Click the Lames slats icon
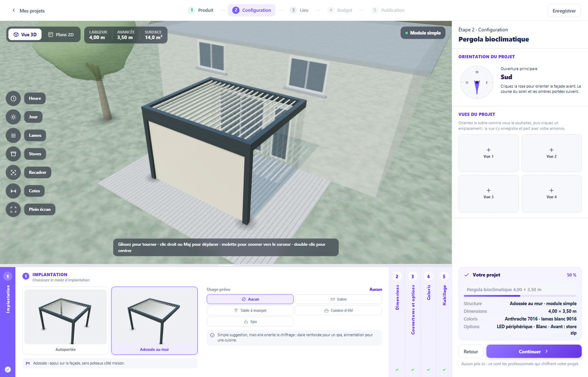 coord(13,135)
